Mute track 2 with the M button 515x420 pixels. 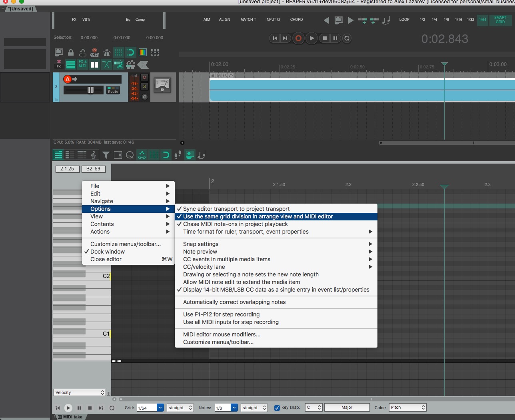[144, 78]
